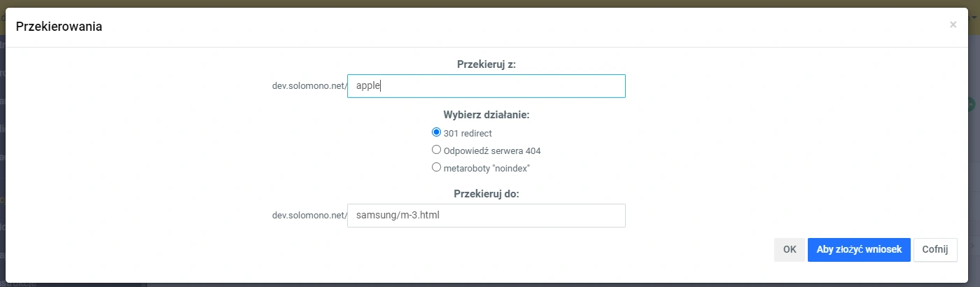980x287 pixels.
Task: Click the dev.solomono.net/ prefix beside the samsung field
Action: (x=309, y=216)
